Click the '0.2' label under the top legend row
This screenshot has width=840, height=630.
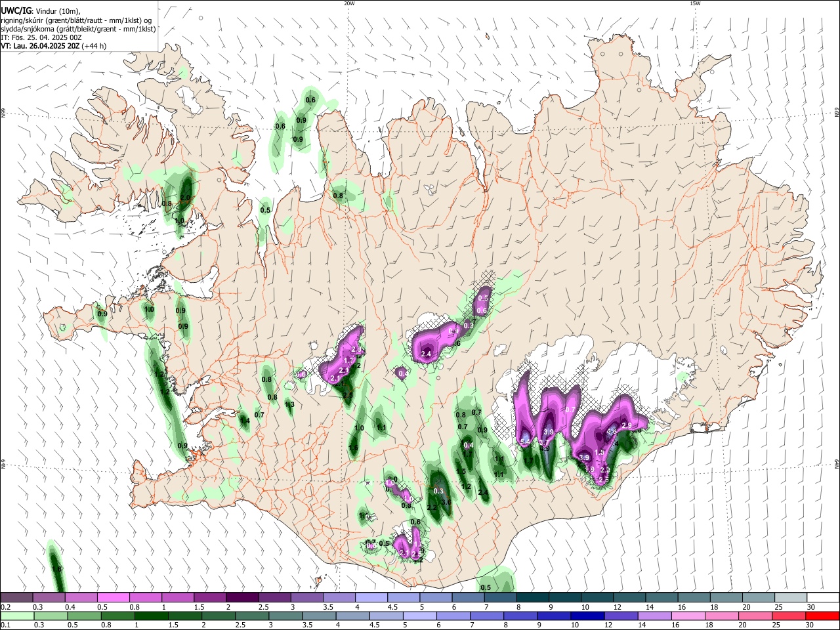5,607
